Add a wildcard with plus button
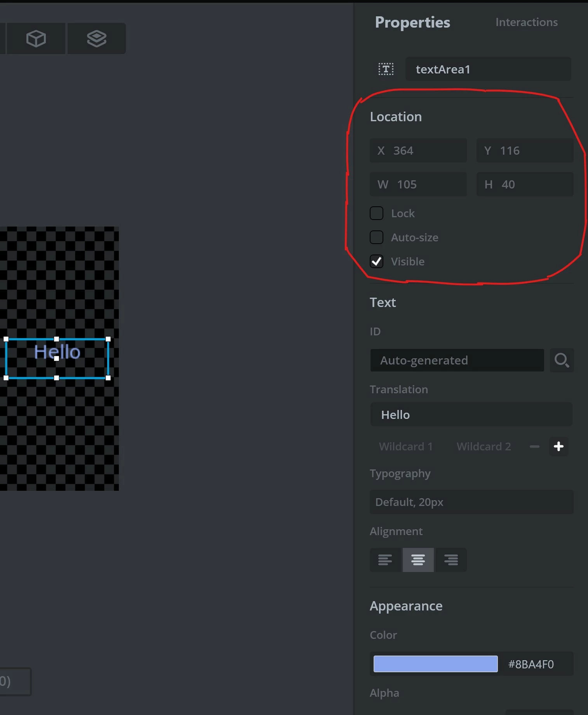Viewport: 588px width, 715px height. tap(558, 446)
